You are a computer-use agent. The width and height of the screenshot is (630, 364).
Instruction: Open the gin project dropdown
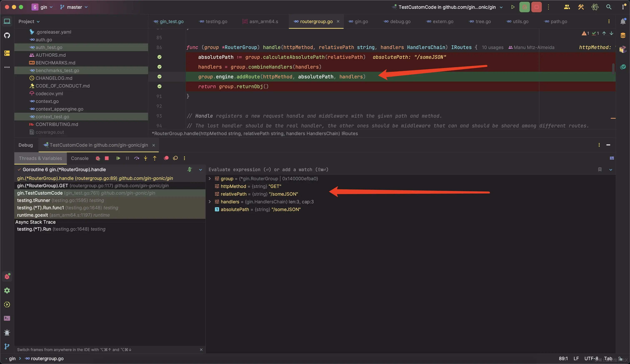(x=42, y=7)
